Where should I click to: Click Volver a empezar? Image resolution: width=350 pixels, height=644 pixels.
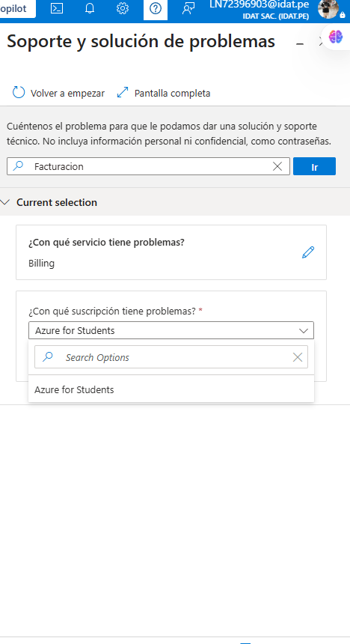(58, 94)
